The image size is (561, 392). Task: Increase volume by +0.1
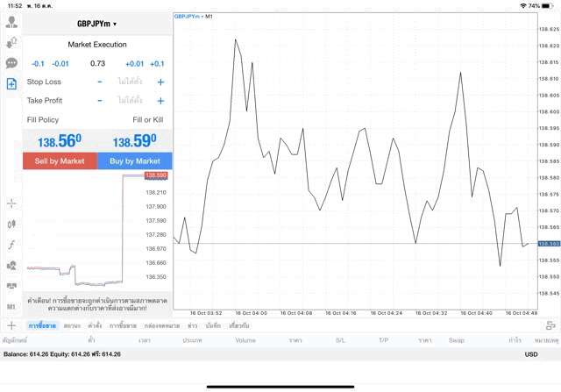click(157, 64)
